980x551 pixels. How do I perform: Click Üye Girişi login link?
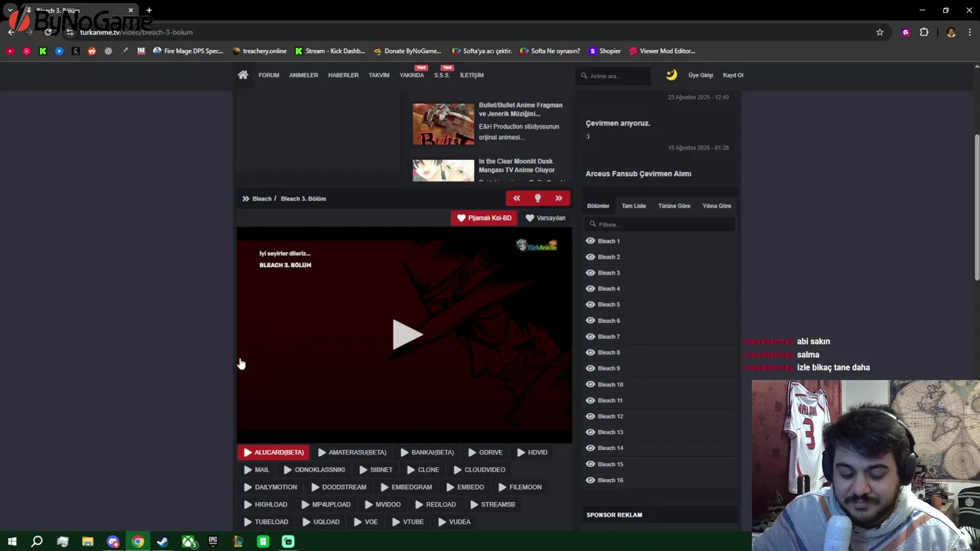(701, 75)
